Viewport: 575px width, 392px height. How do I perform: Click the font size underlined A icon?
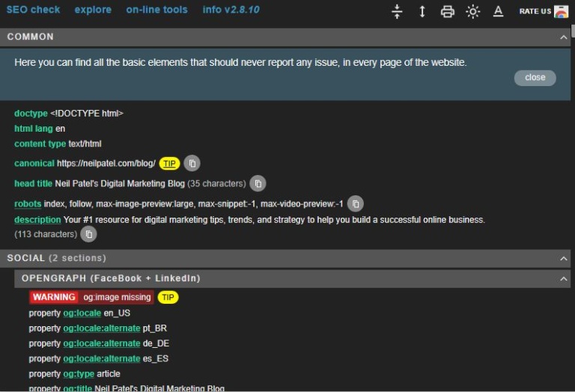(x=498, y=11)
